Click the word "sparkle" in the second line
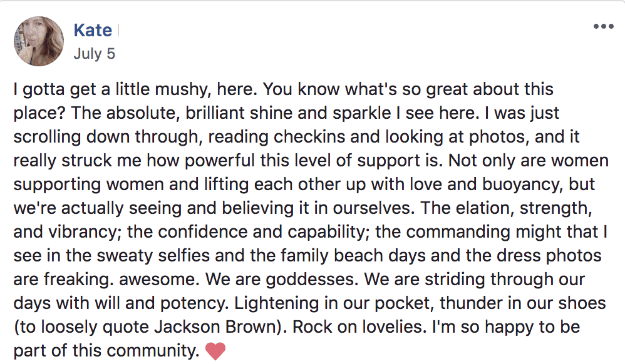 pos(362,113)
